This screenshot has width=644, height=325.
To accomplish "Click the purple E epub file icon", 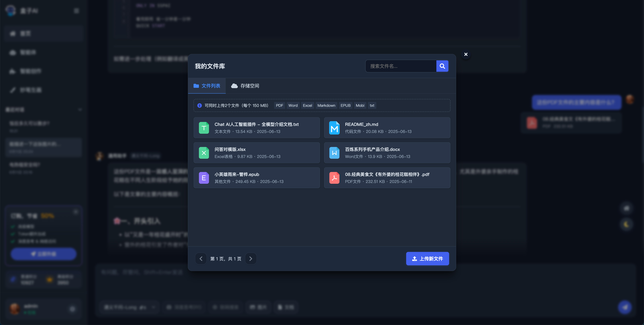I will coord(204,178).
